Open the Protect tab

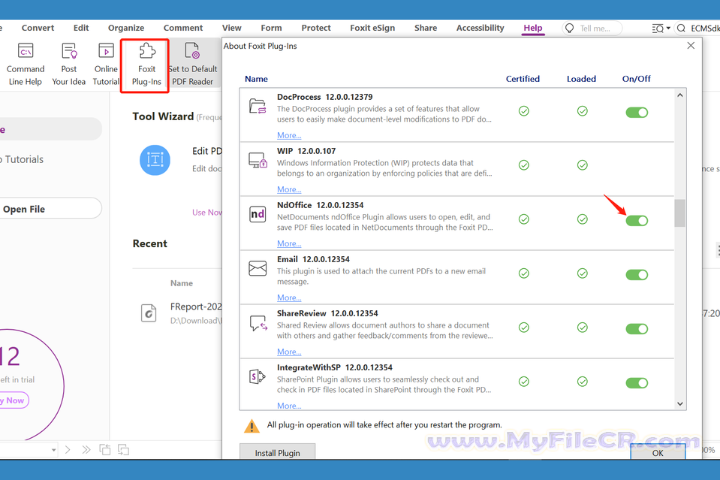[x=316, y=28]
